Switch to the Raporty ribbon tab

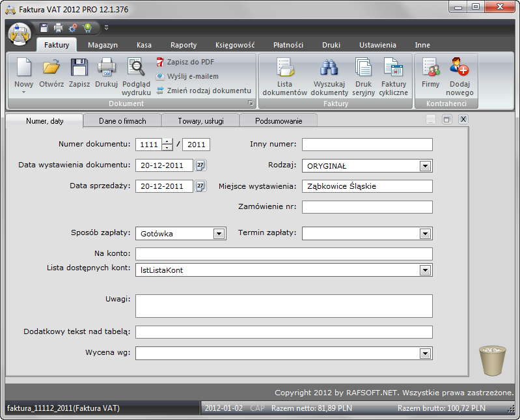point(184,45)
